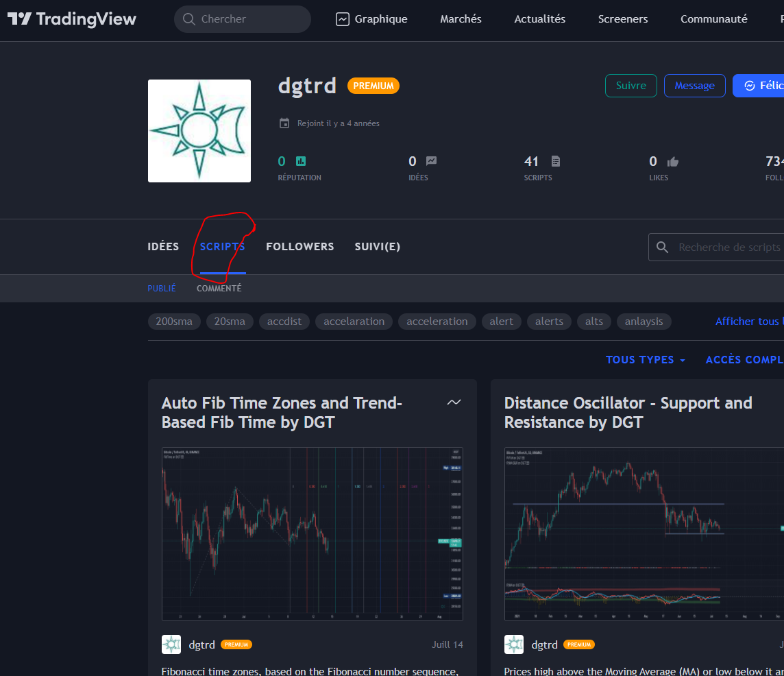Click dgtrd's sun avatar image
The width and height of the screenshot is (784, 676).
tap(199, 130)
